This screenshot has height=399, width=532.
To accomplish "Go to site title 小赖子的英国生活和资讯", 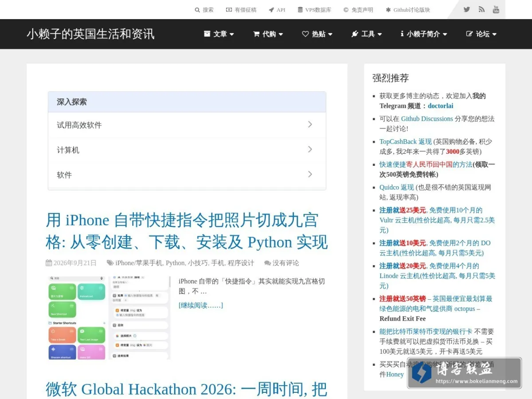I will pos(90,34).
